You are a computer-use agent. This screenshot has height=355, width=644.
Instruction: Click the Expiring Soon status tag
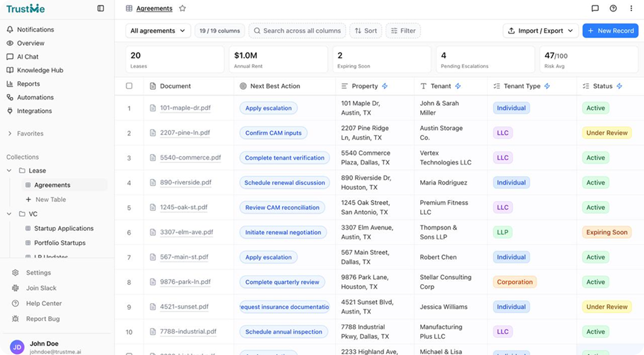[606, 233]
